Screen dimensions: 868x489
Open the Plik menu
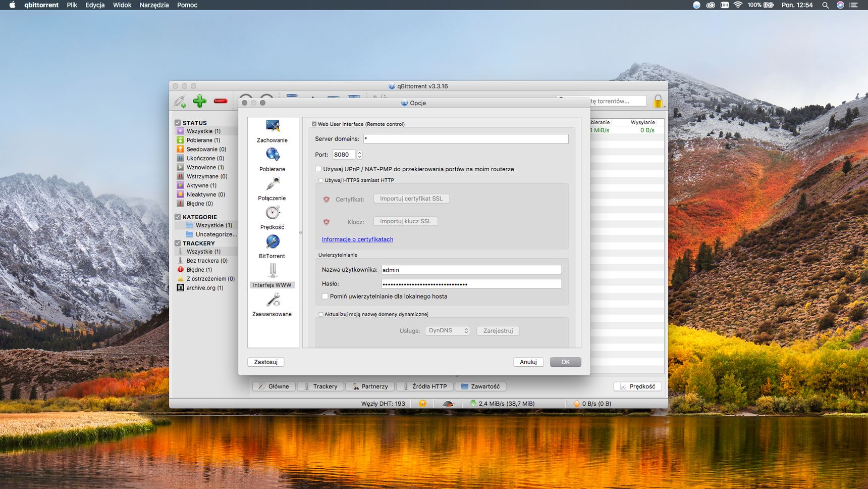pos(72,5)
